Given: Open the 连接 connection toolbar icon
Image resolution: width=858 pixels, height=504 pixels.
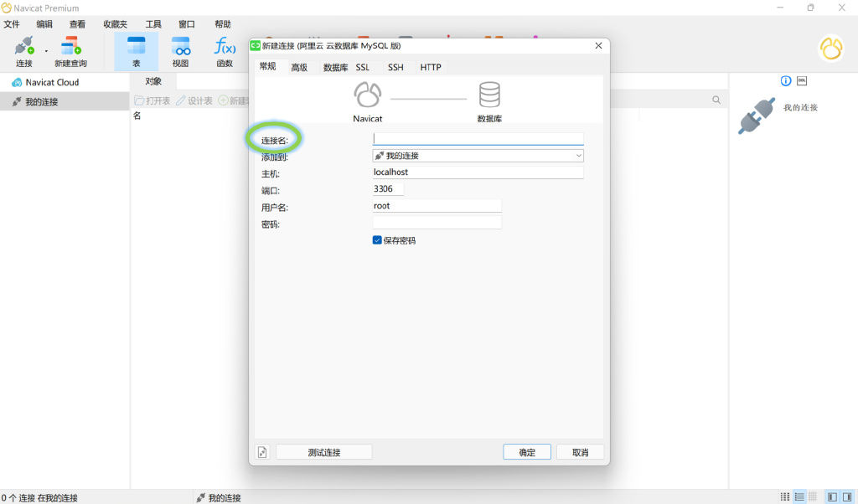Looking at the screenshot, I should click(24, 51).
